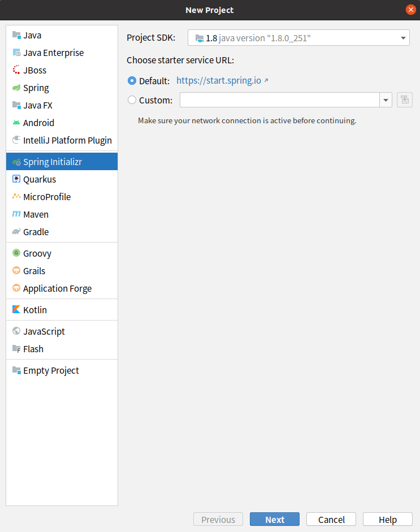The height and width of the screenshot is (532, 420).
Task: Click the Flash folder icon
Action: tap(16, 349)
